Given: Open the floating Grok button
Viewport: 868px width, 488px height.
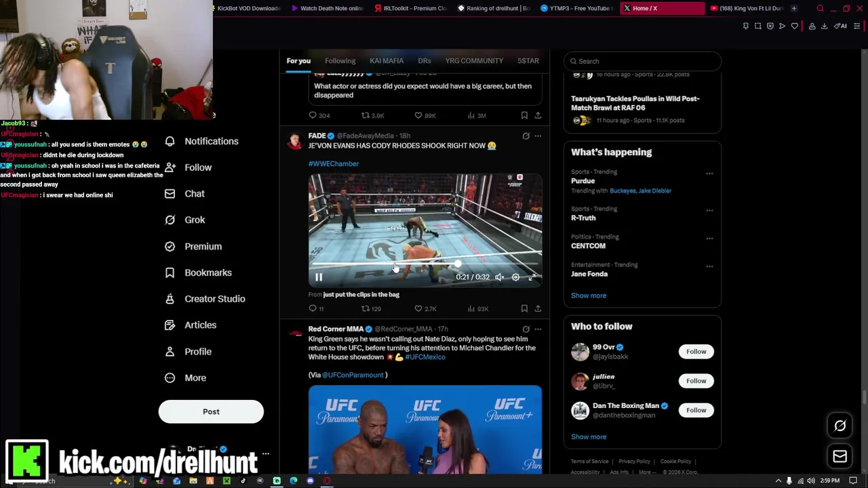Looking at the screenshot, I should point(840,426).
